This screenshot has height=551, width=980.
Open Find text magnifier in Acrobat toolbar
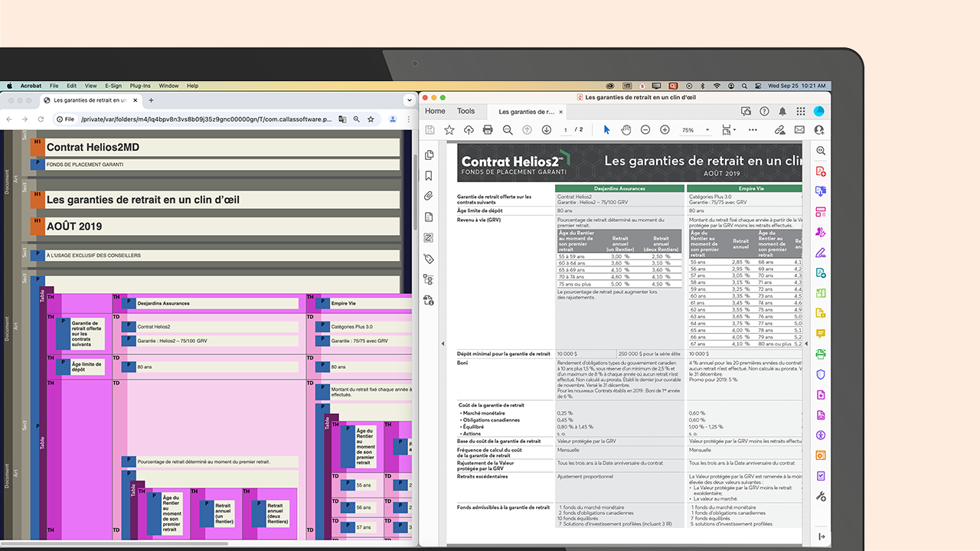tap(508, 130)
